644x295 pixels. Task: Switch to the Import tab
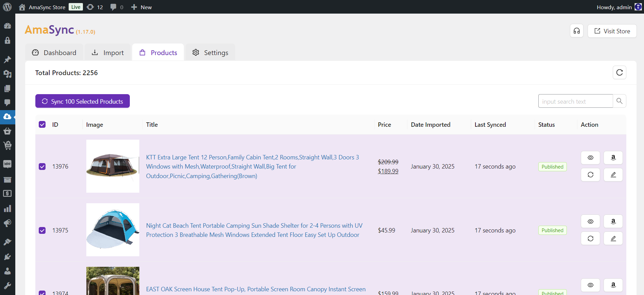[x=108, y=53]
